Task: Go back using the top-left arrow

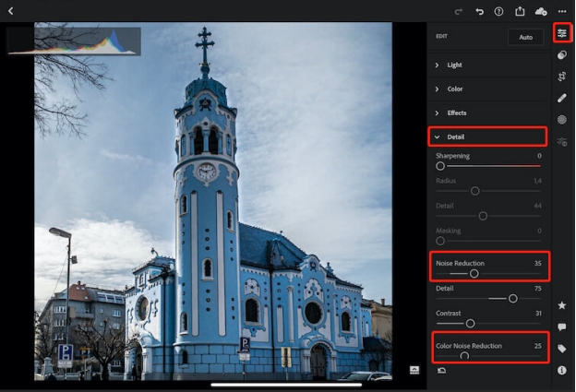Action: (10, 11)
